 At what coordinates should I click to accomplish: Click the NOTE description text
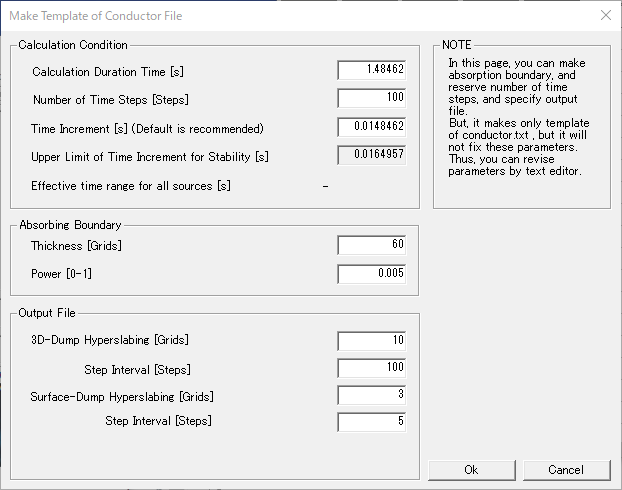click(519, 117)
